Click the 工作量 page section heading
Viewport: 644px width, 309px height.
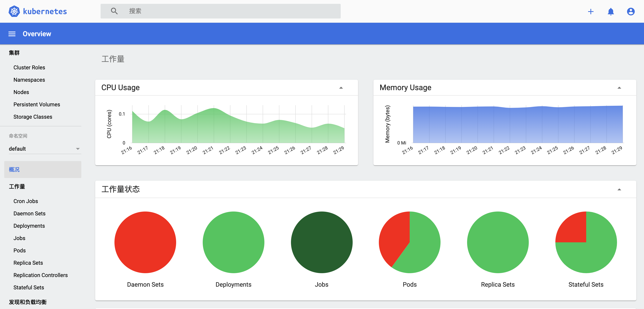tap(113, 59)
